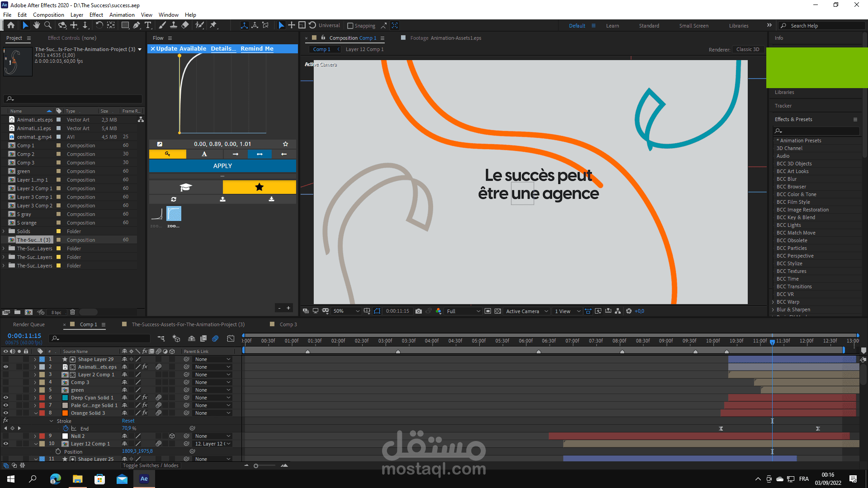
Task: Select the Pen tool
Action: [x=137, y=25]
